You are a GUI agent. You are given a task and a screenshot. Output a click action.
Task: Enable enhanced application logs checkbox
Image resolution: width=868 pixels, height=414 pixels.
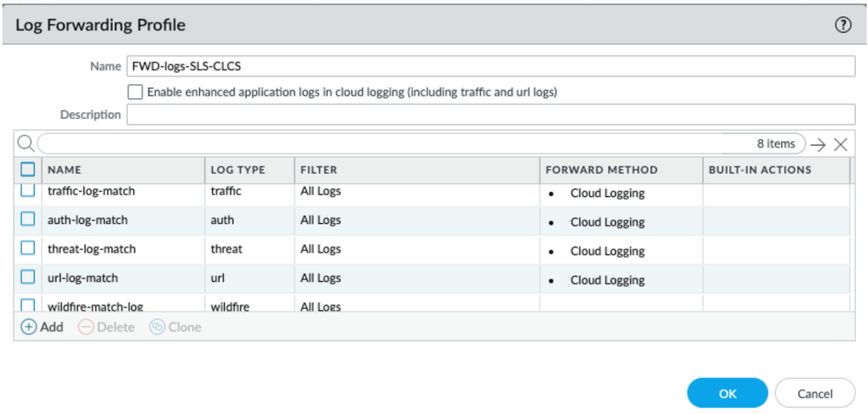135,91
